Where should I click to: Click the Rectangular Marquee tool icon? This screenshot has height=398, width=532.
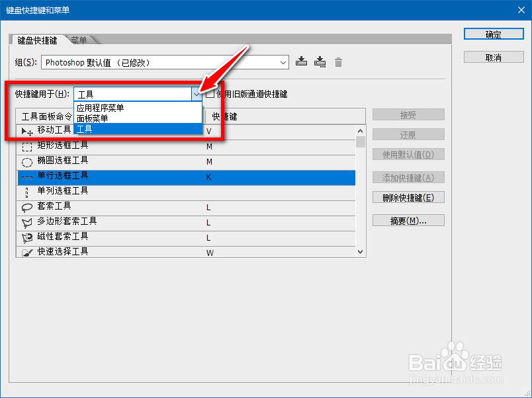pyautogui.click(x=27, y=147)
